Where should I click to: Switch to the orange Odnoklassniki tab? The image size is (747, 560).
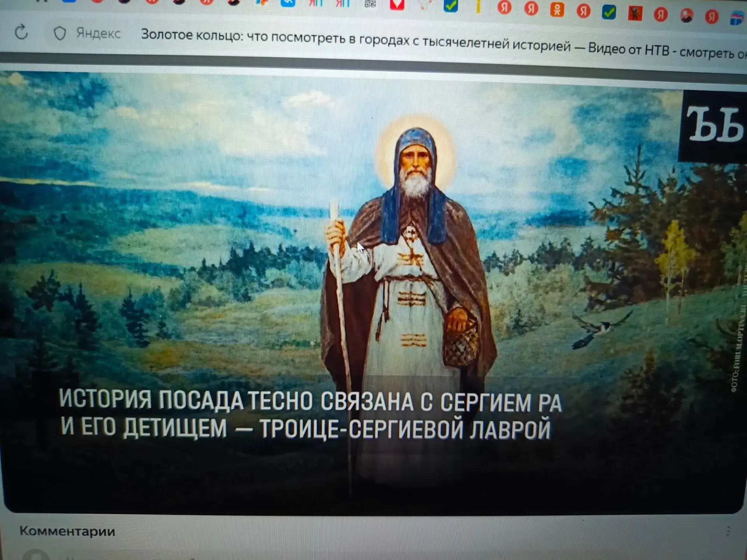pos(557,10)
